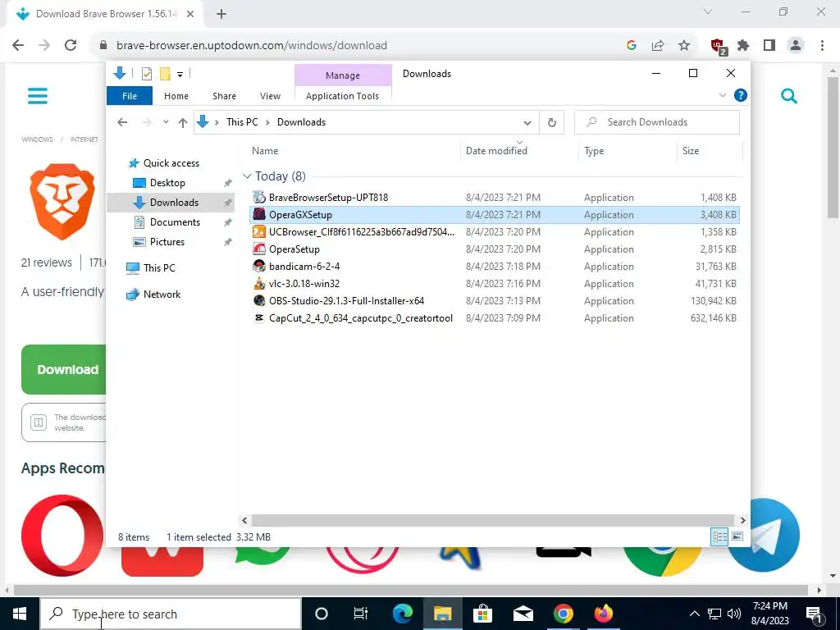This screenshot has height=630, width=840.
Task: Click the share page icon in Chrome
Action: point(658,46)
